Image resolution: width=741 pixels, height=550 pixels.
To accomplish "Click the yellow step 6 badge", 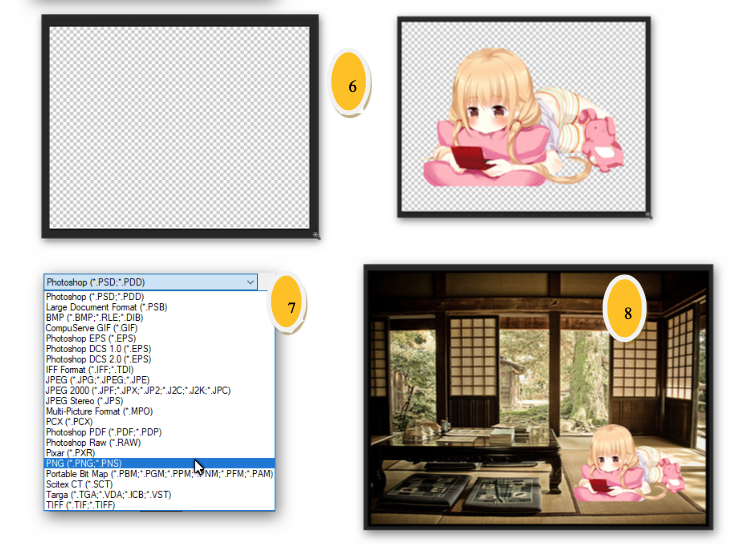I will (x=352, y=86).
